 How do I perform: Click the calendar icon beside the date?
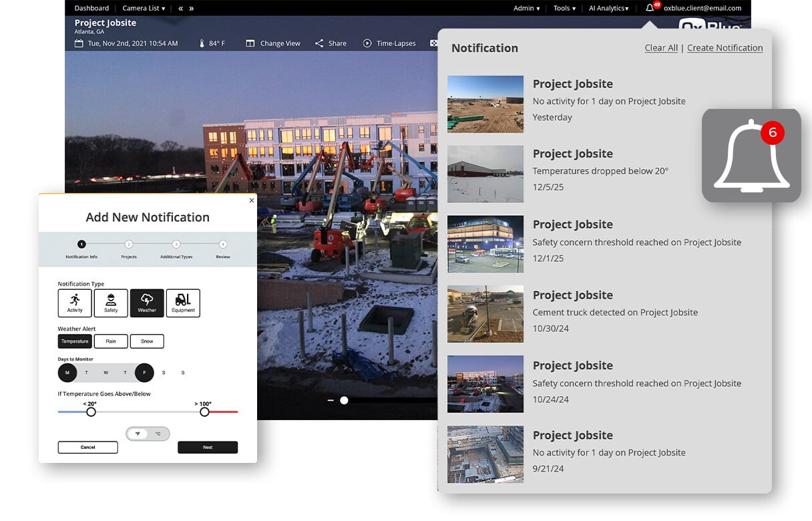tap(79, 43)
